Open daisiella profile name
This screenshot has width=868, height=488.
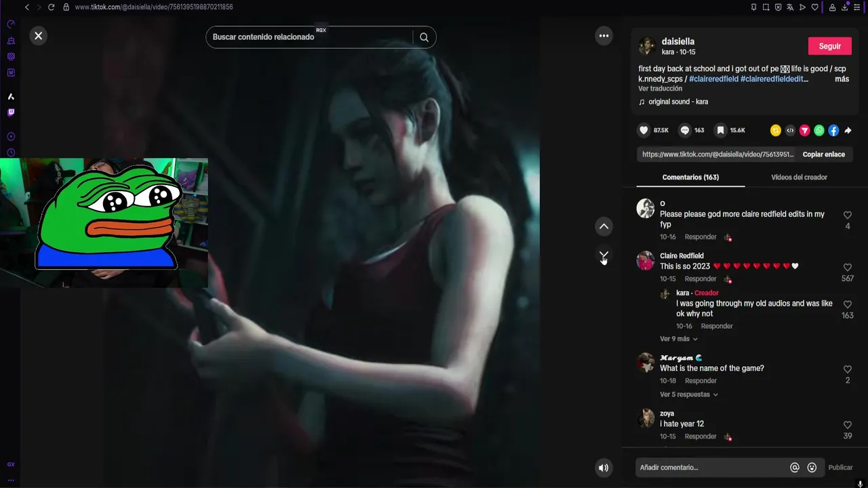pyautogui.click(x=678, y=41)
